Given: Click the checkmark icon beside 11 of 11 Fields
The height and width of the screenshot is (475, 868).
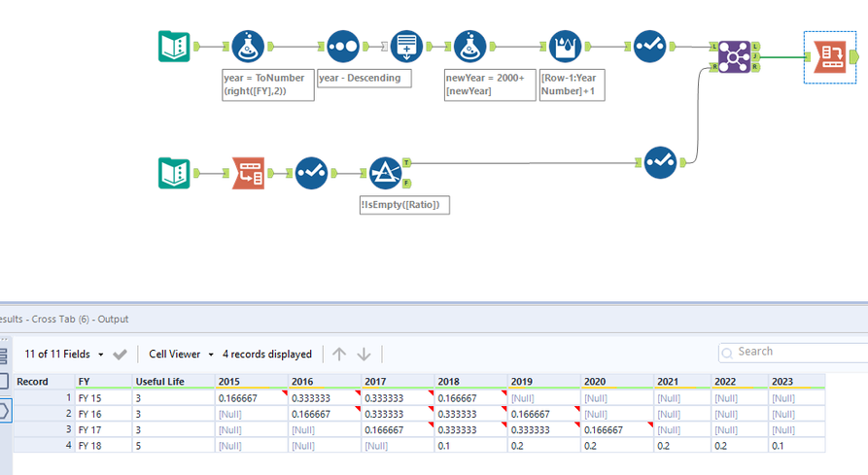Looking at the screenshot, I should pyautogui.click(x=120, y=355).
